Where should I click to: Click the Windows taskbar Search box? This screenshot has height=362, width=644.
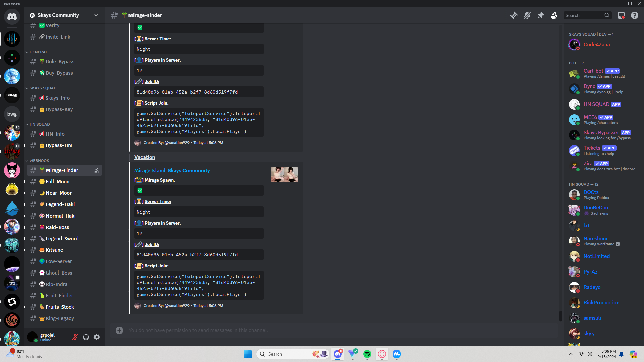click(293, 354)
